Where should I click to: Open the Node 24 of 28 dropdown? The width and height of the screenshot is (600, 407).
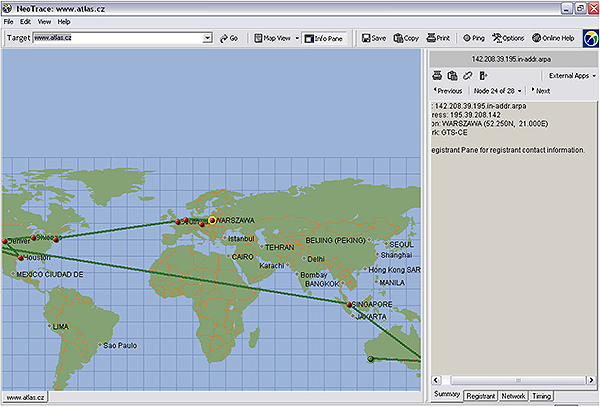pyautogui.click(x=497, y=91)
